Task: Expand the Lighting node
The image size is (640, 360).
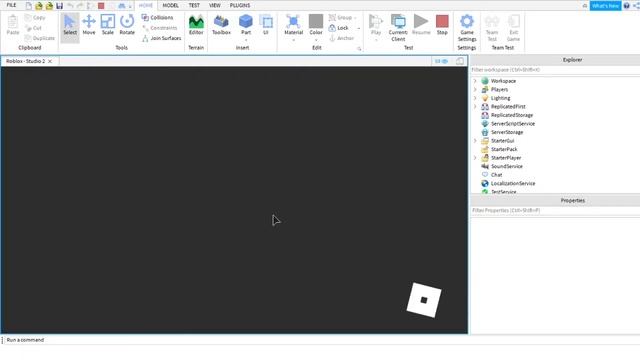Action: [x=475, y=98]
